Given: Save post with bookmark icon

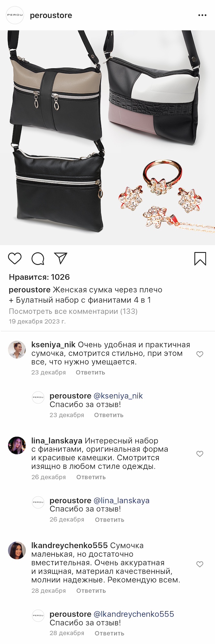Looking at the screenshot, I should point(200,259).
